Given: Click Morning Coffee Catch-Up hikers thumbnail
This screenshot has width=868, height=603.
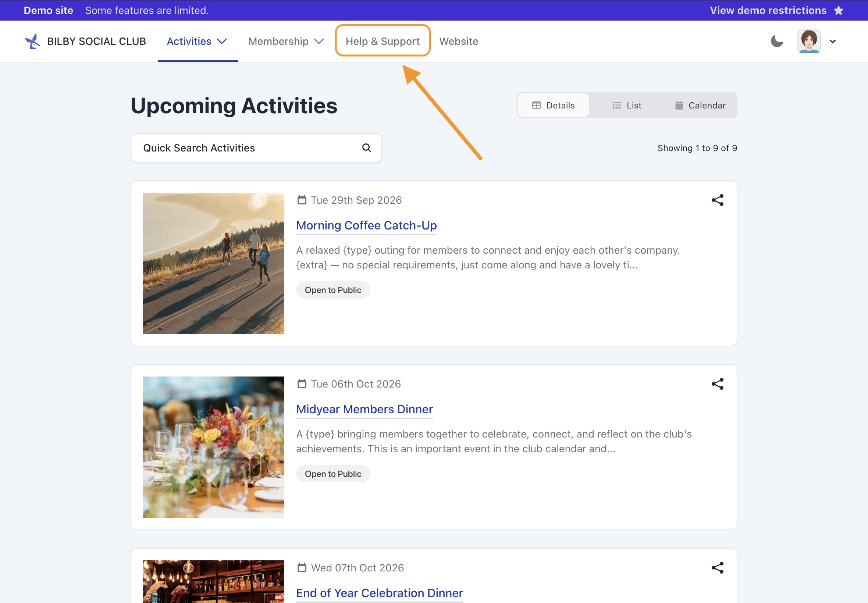Looking at the screenshot, I should (x=213, y=263).
